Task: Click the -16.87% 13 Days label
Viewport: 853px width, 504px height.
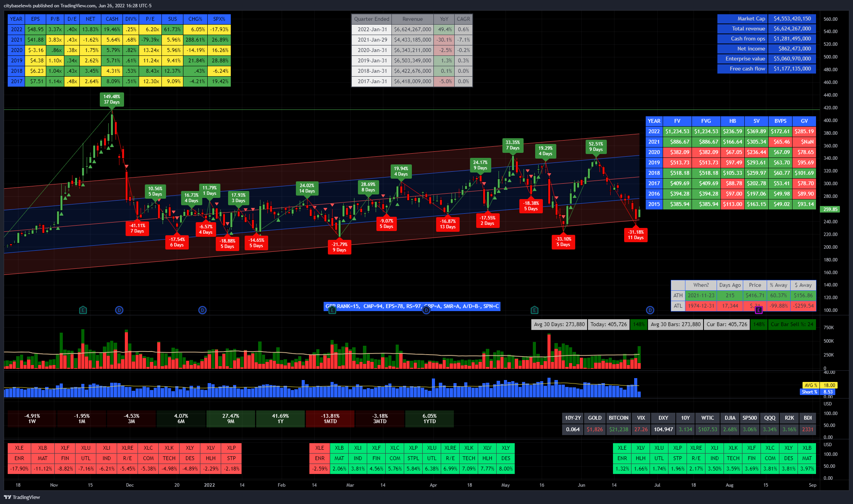Action: coord(448,224)
